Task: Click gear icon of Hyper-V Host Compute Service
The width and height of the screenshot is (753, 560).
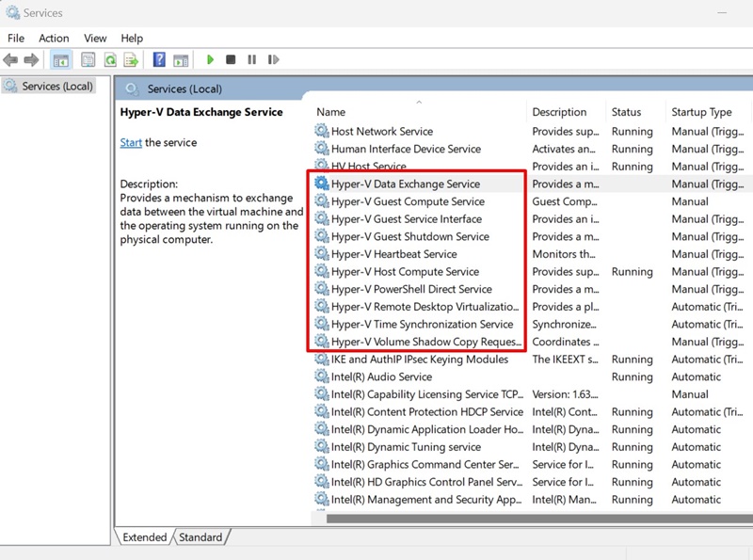Action: coord(321,271)
